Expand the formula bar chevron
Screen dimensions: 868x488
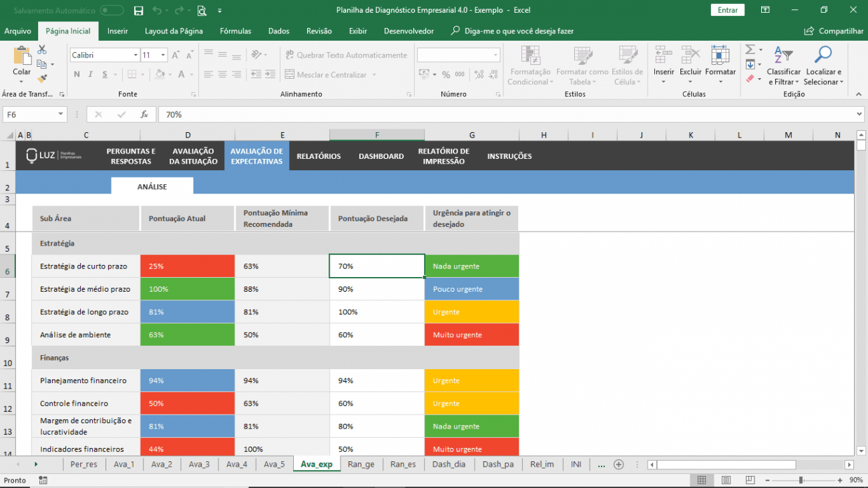pos(859,115)
